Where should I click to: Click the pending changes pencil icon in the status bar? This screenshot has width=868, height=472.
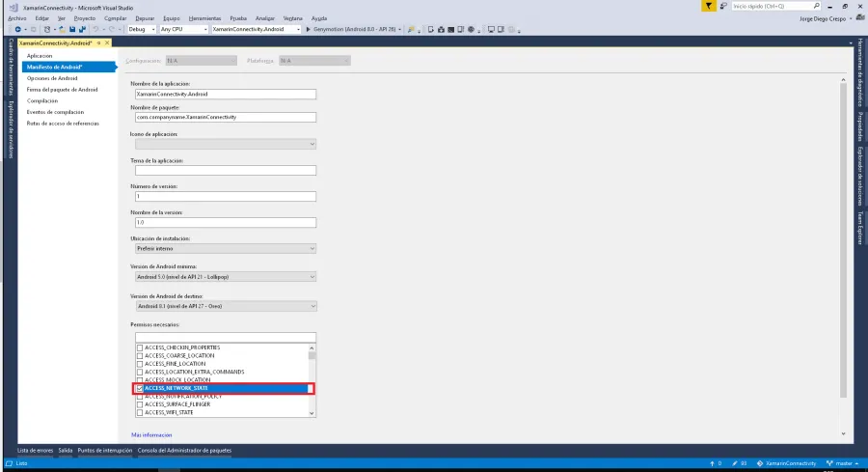click(735, 463)
